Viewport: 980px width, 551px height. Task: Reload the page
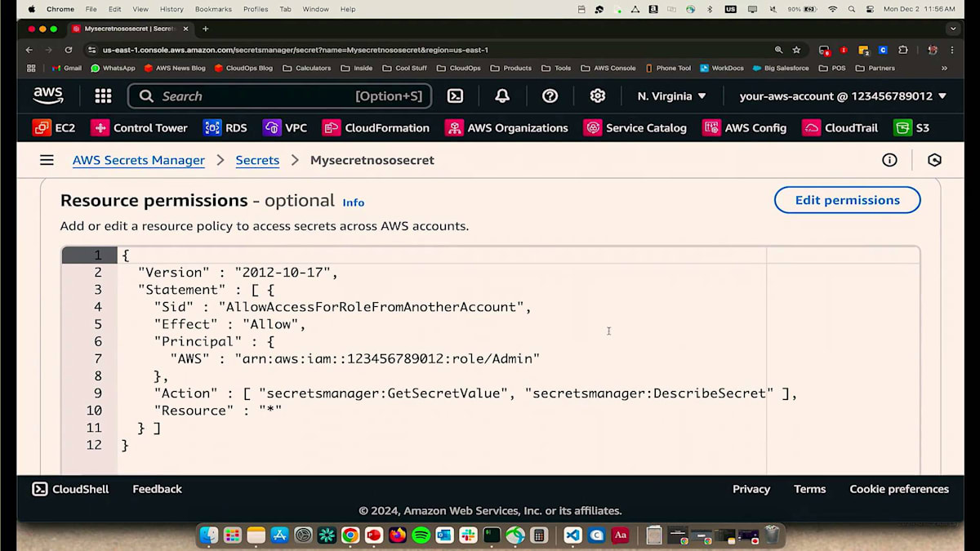[68, 50]
